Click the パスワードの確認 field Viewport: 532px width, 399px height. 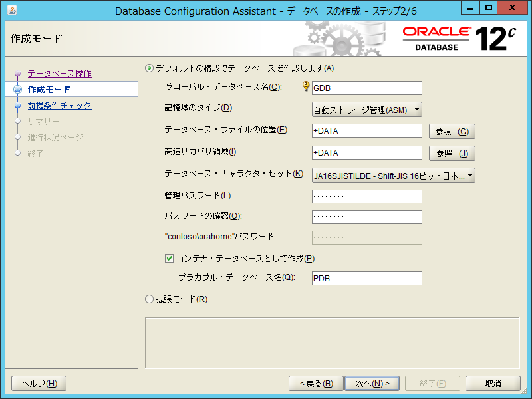367,217
